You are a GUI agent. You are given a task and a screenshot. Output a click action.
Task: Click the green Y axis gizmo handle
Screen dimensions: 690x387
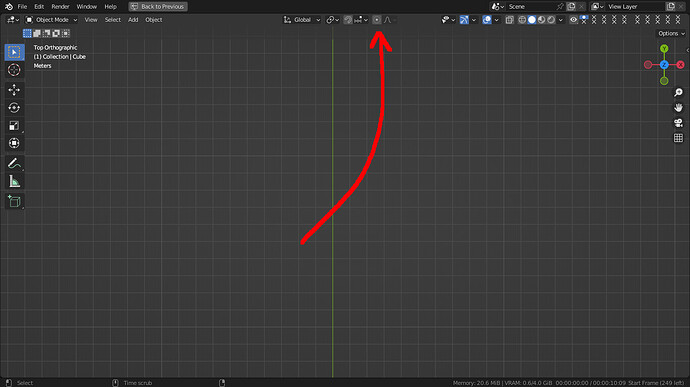coord(664,48)
